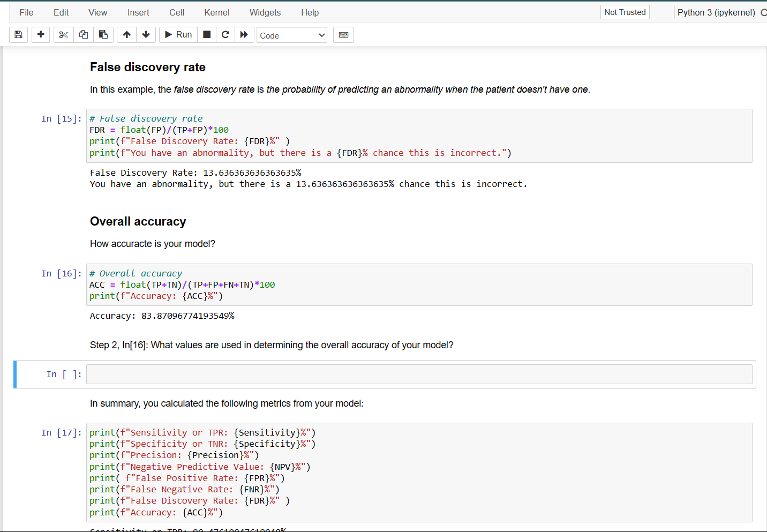Click the save and checkpoint icon

(x=18, y=35)
